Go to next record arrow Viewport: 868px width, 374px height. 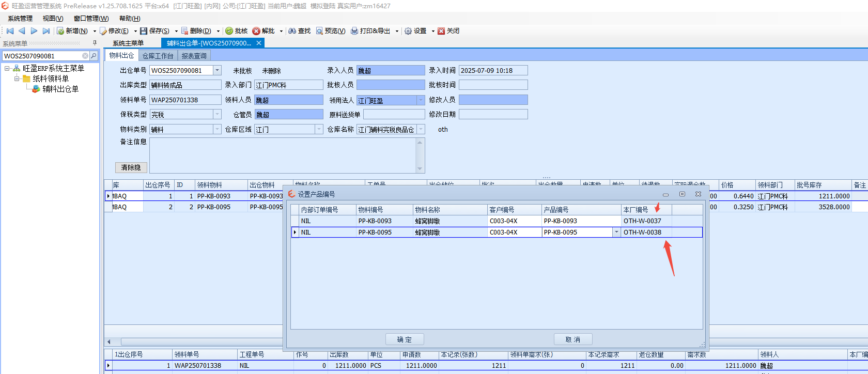tap(34, 31)
